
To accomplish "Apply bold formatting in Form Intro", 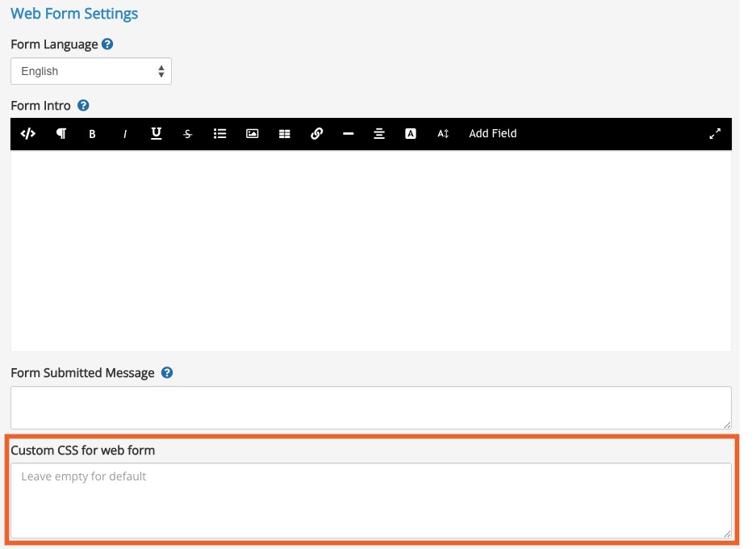I will point(92,134).
